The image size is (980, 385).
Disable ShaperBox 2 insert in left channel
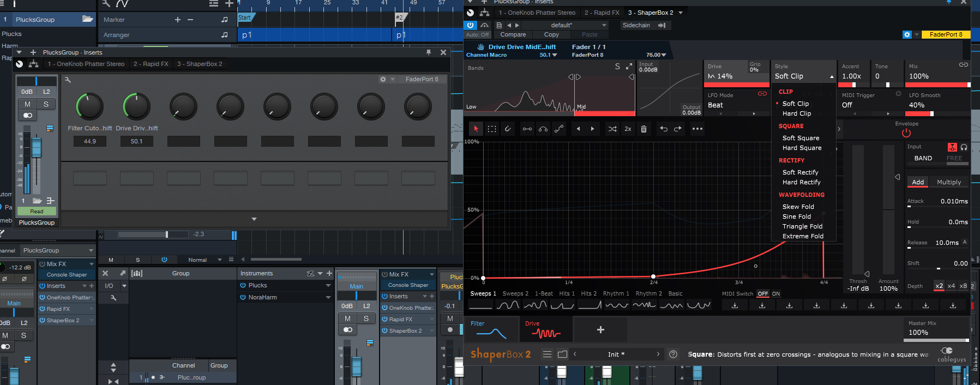point(42,320)
